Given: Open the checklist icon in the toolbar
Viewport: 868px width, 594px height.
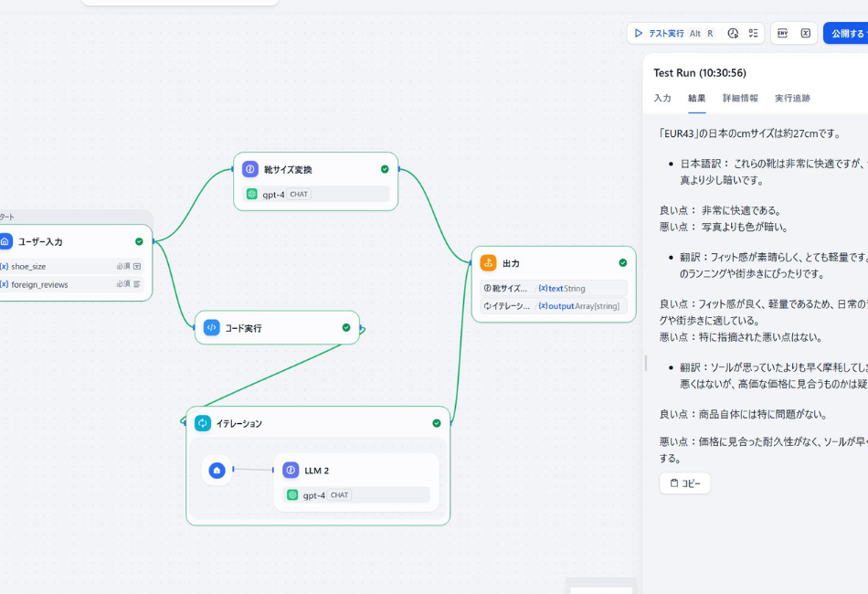Looking at the screenshot, I should pos(753,33).
